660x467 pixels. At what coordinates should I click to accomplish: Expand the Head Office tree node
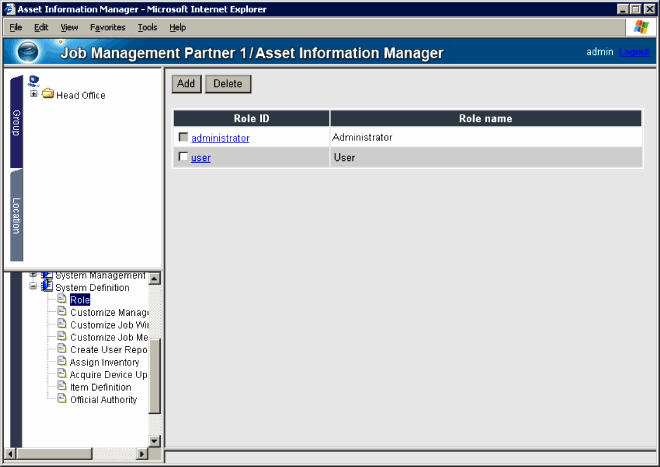coord(34,93)
